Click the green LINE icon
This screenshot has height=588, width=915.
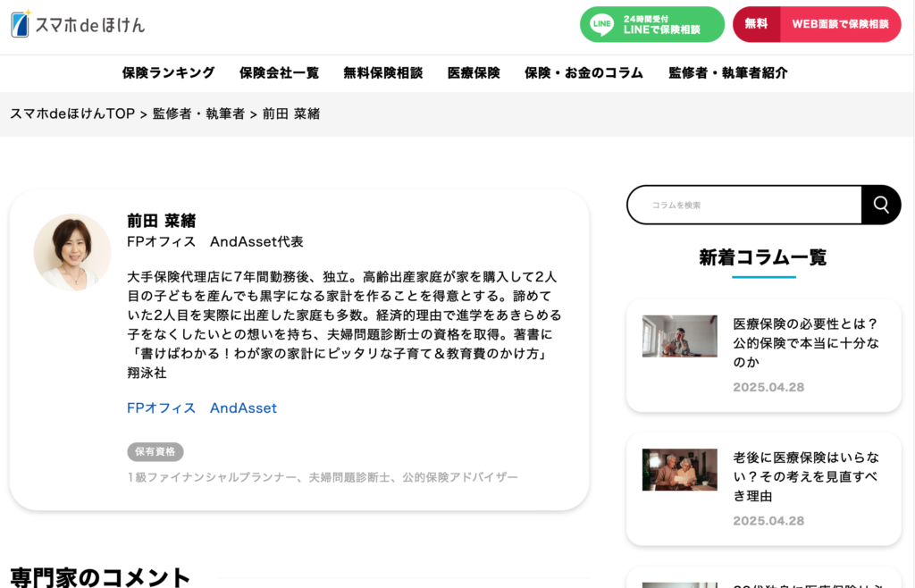(601, 24)
